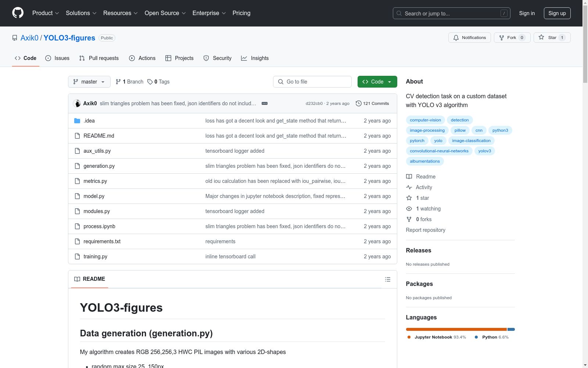This screenshot has height=368, width=588.
Task: Expand the Product menu
Action: coord(46,13)
